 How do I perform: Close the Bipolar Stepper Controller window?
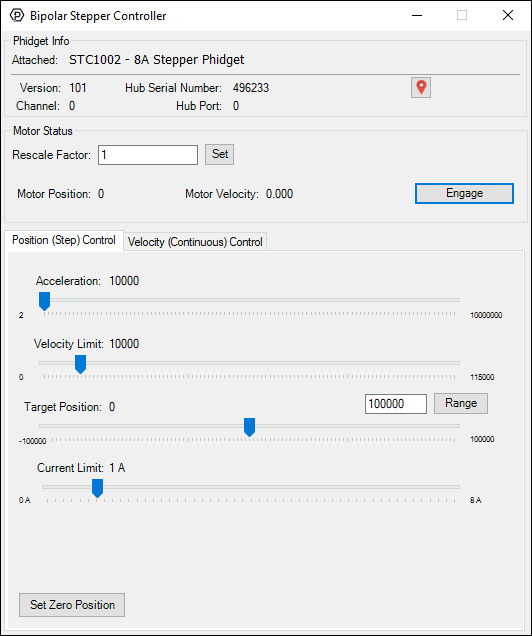coord(508,15)
